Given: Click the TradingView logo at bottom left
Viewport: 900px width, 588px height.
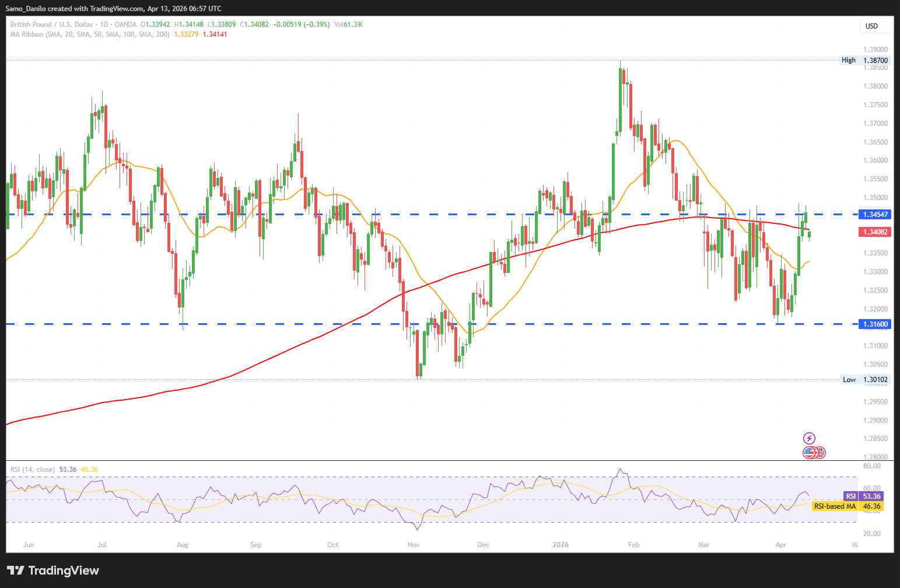Looking at the screenshot, I should [x=53, y=570].
